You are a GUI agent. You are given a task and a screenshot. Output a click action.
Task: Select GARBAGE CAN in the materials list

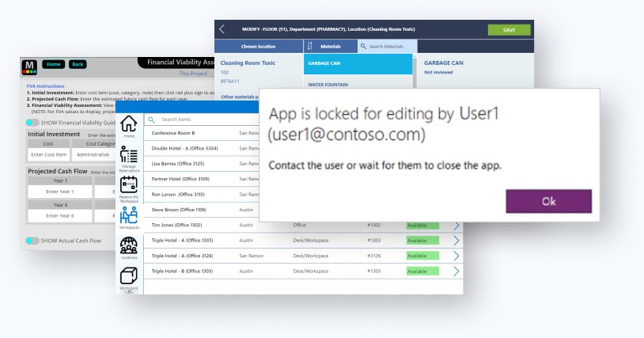pyautogui.click(x=358, y=63)
